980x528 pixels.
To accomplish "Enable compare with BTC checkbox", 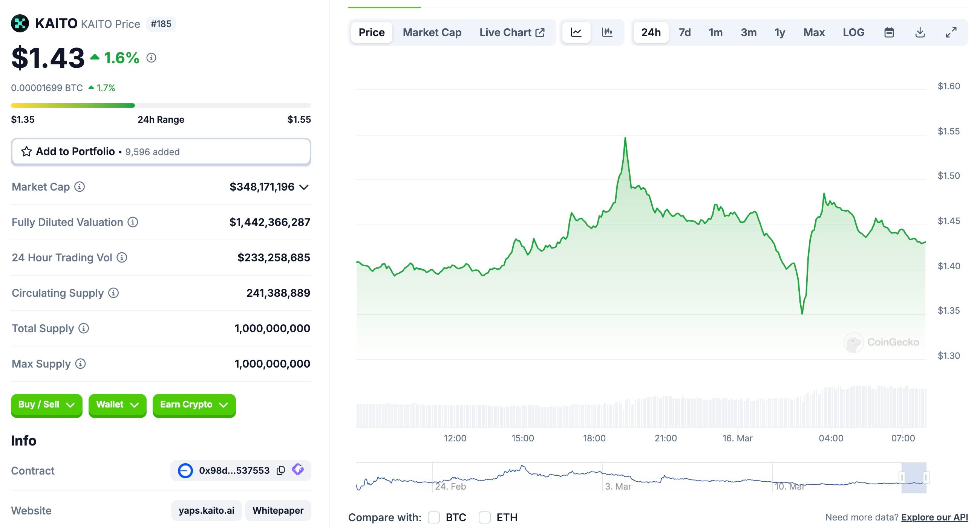I will click(434, 517).
